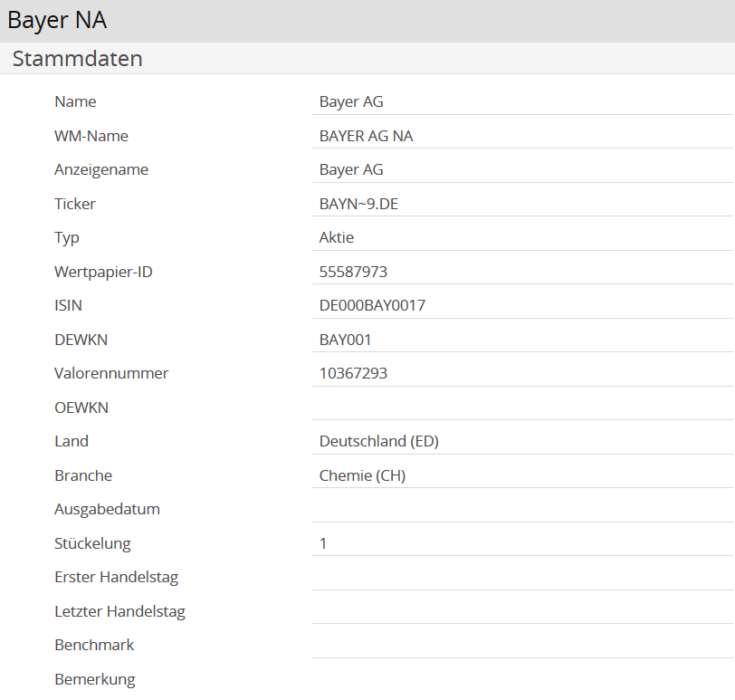The height and width of the screenshot is (700, 735).
Task: Open the Land field showing Deutschland (ED)
Action: [x=522, y=442]
